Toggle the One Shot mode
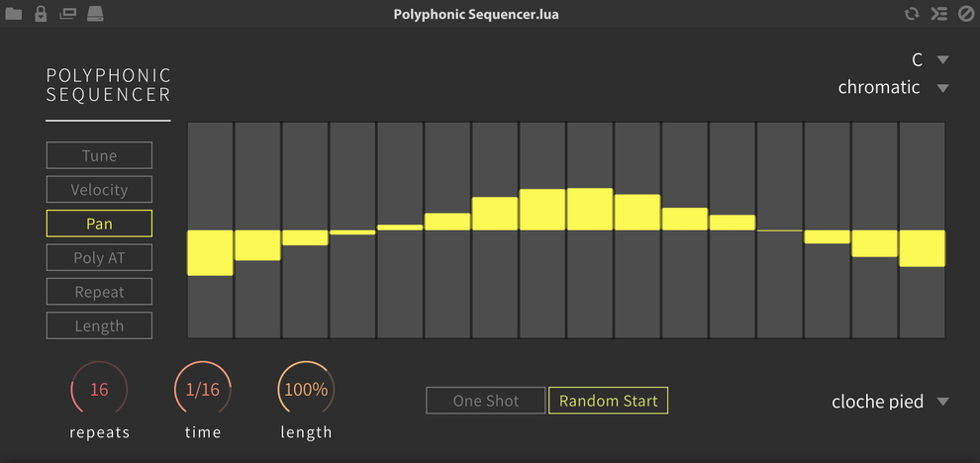The image size is (980, 463). 486,401
